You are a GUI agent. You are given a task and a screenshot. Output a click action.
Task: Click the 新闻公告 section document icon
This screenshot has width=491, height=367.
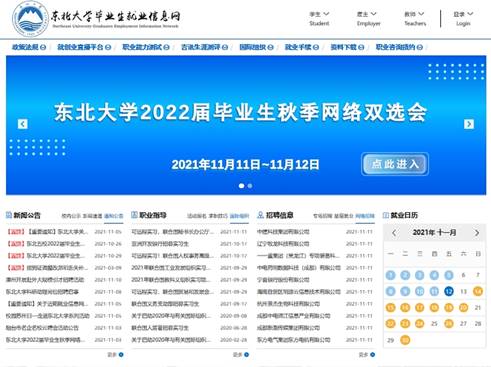[9, 215]
